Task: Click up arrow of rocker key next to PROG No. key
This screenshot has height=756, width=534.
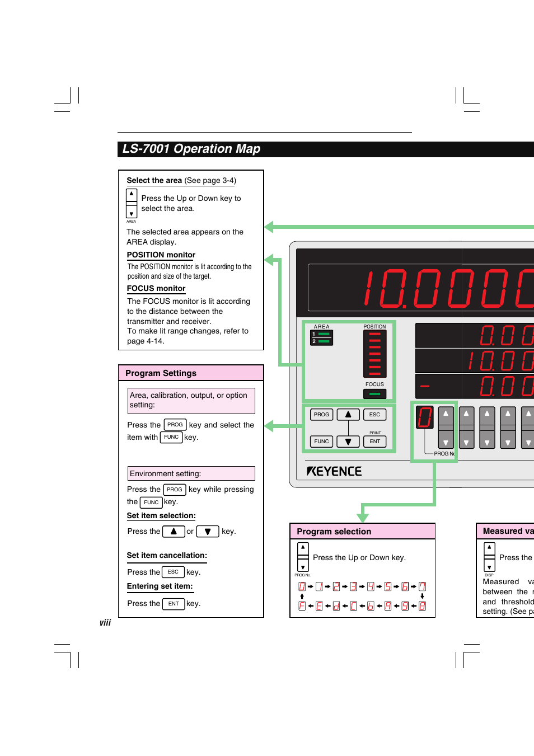Action: pos(466,414)
